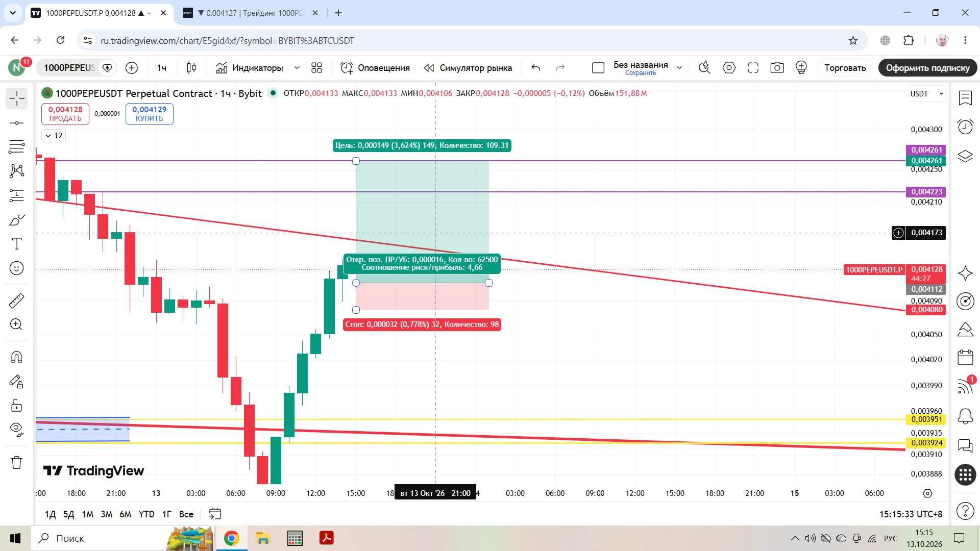Viewport: 980px width, 551px height.
Task: Select the Text annotation tool
Action: (x=16, y=244)
